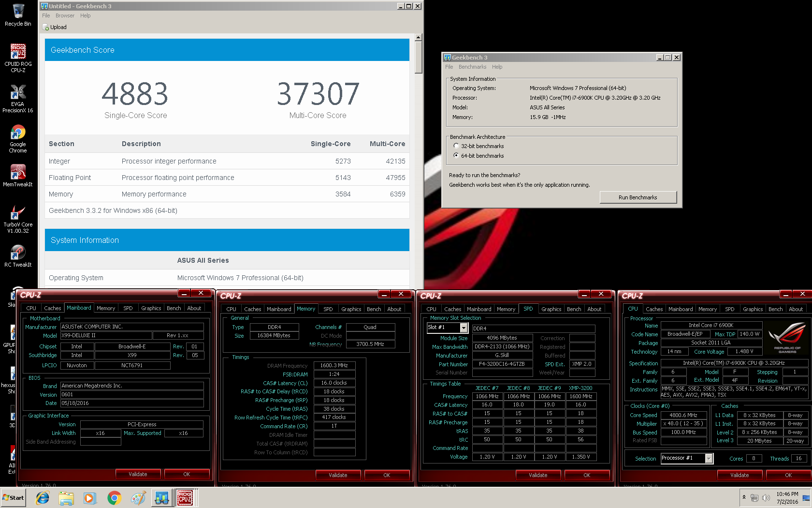The width and height of the screenshot is (812, 508).
Task: Click Validate in Mainboard CPU-Z window
Action: (138, 474)
